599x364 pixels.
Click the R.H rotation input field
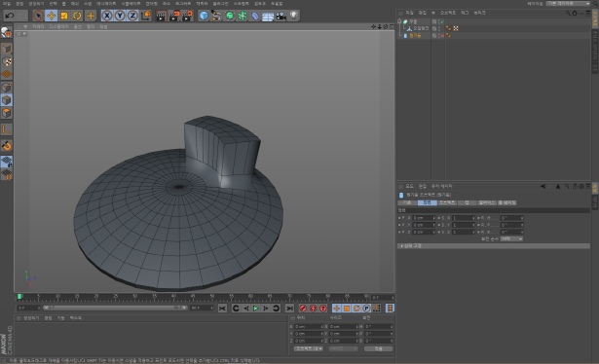512,218
